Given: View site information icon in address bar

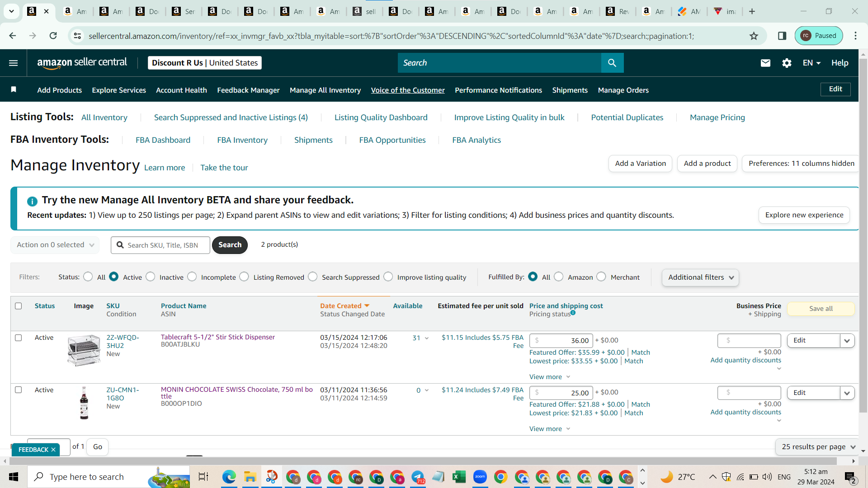Looking at the screenshot, I should pos(78,36).
